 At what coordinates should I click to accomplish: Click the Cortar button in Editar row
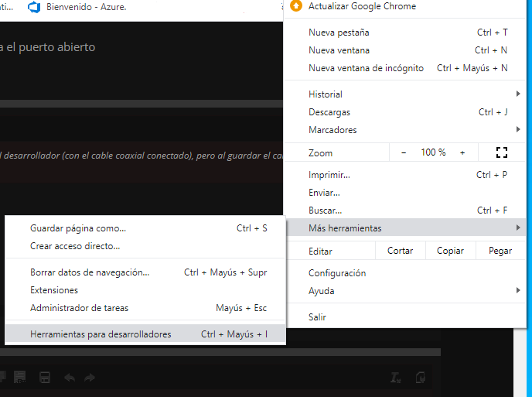[400, 251]
